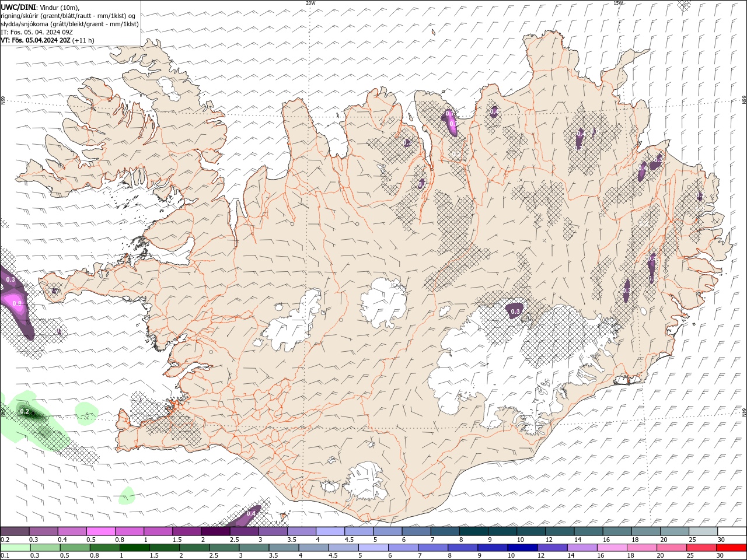
Task: Click the '0.1' label on the lower rain scale
Action: (5, 556)
